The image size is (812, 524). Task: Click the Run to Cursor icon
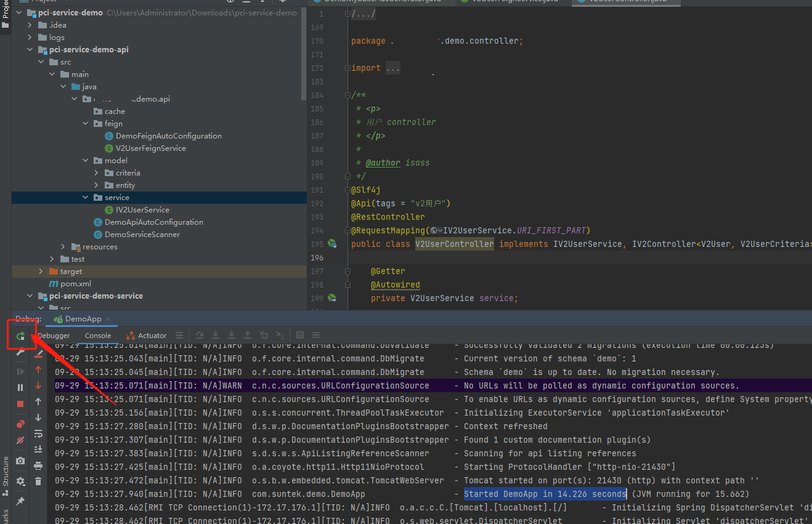coord(280,336)
